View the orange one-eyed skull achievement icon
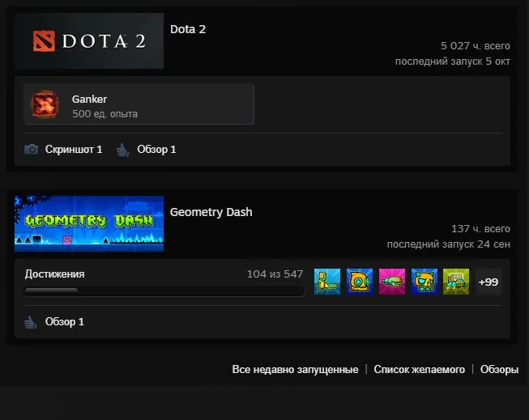The height and width of the screenshot is (420, 529). click(x=360, y=282)
